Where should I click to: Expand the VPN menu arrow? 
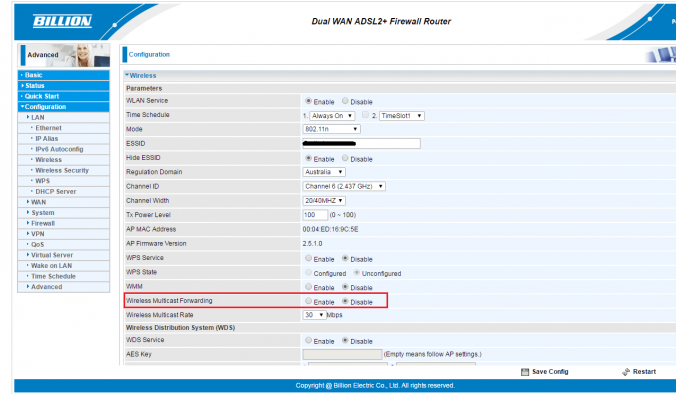click(x=28, y=234)
